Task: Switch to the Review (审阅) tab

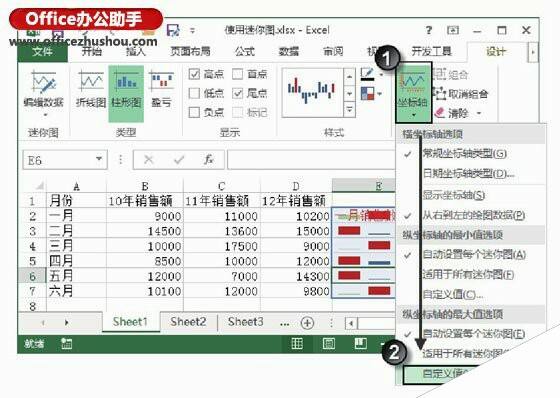Action: (x=333, y=51)
